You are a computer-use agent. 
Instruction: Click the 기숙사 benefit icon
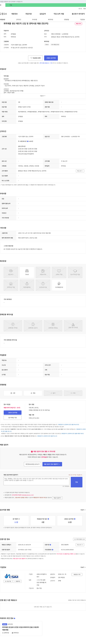[x=27, y=272]
